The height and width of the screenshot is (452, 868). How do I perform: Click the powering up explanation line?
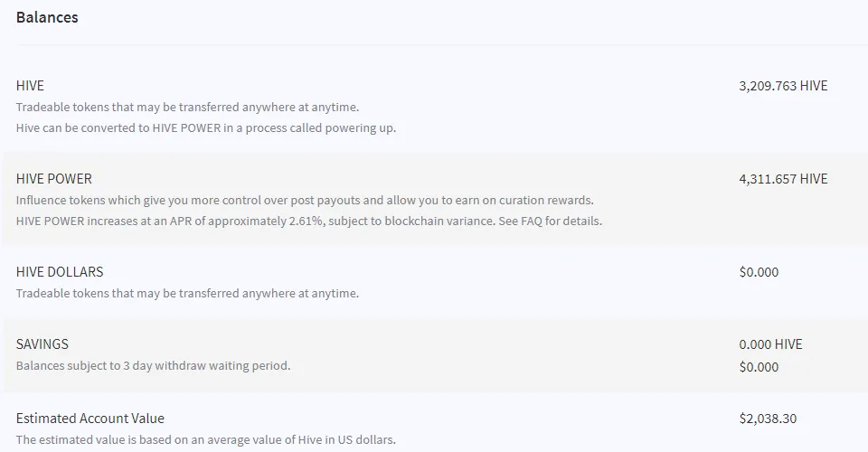coord(206,127)
